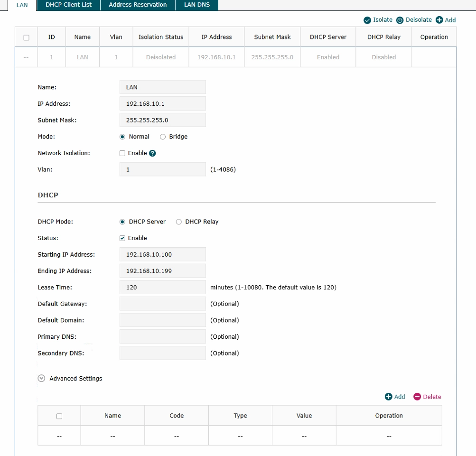The width and height of the screenshot is (476, 456).
Task: Click the Starting IP Address field
Action: [162, 254]
